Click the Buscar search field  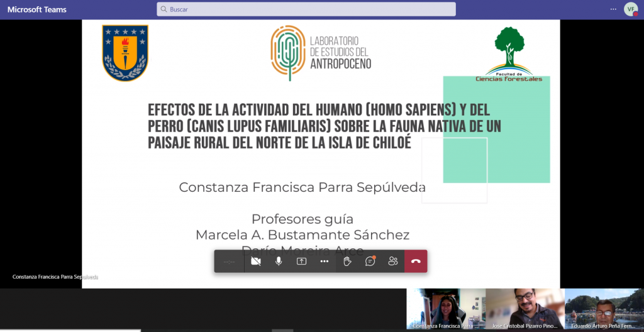click(306, 9)
